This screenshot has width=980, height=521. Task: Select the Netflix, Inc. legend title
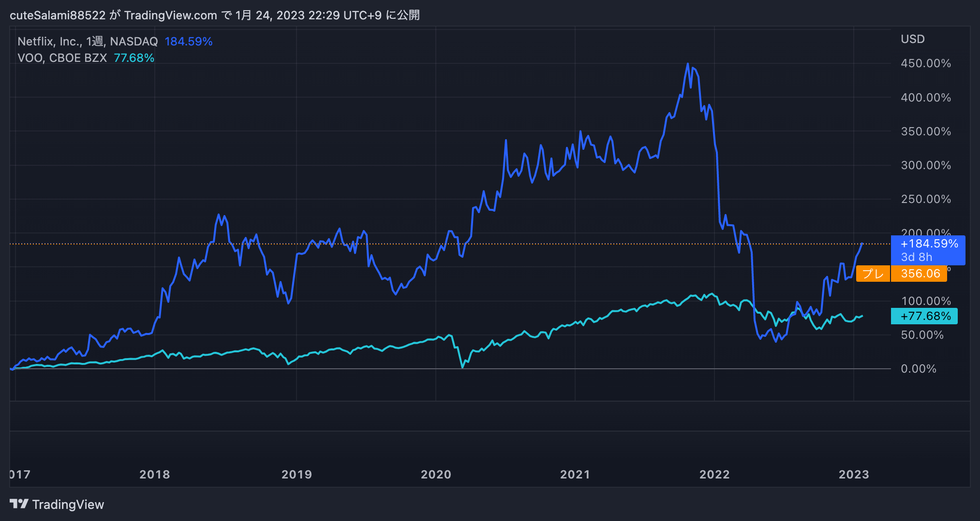point(88,42)
